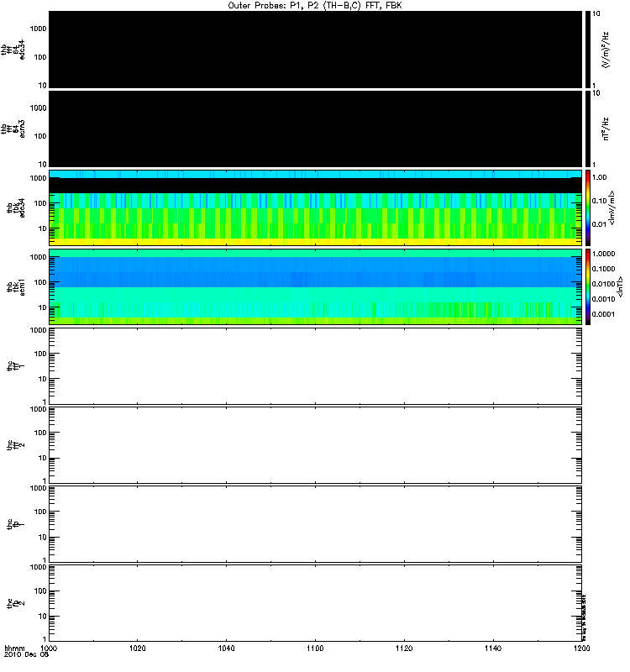Click the empty thc fb 2 plot panel

point(315,603)
